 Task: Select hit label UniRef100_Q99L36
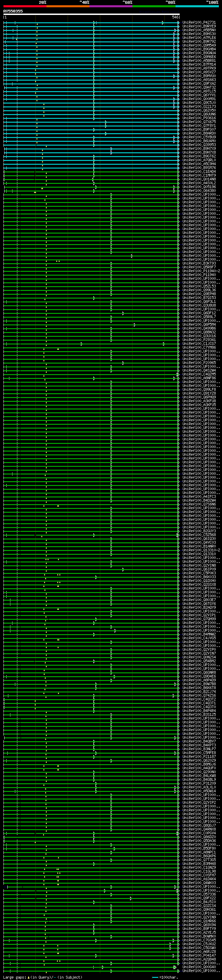[x=199, y=290]
